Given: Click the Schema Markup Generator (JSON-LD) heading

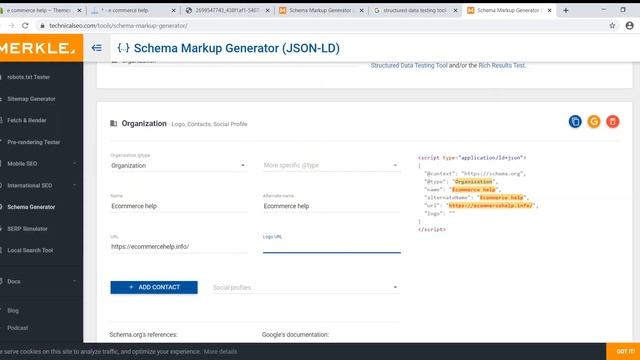Looking at the screenshot, I should (x=237, y=48).
